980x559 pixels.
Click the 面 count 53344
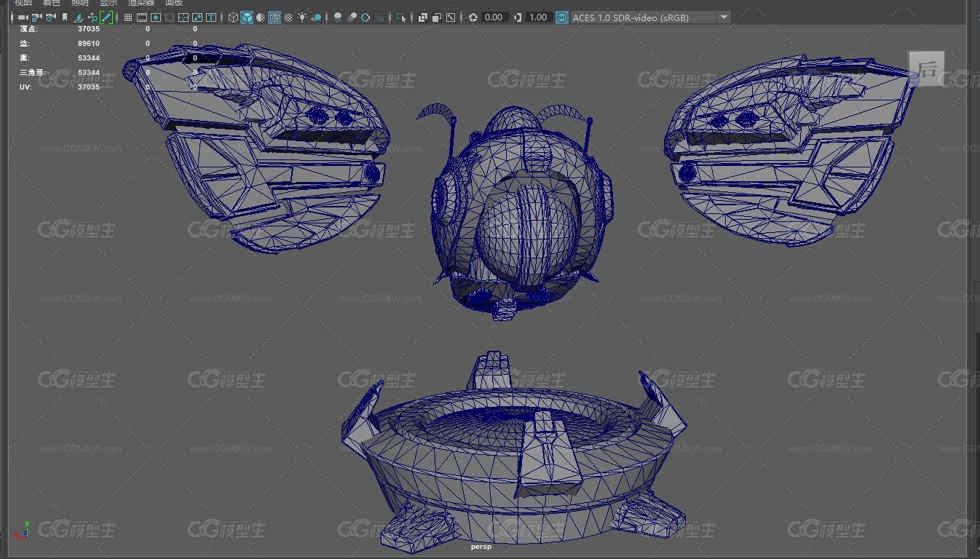point(88,58)
